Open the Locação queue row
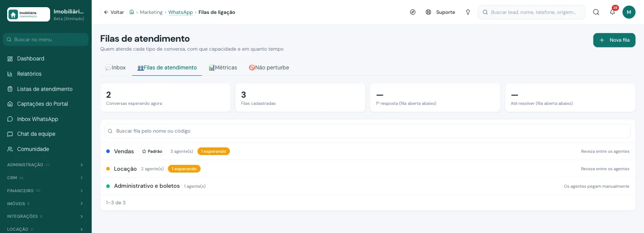This screenshot has height=233, width=644. 368,169
